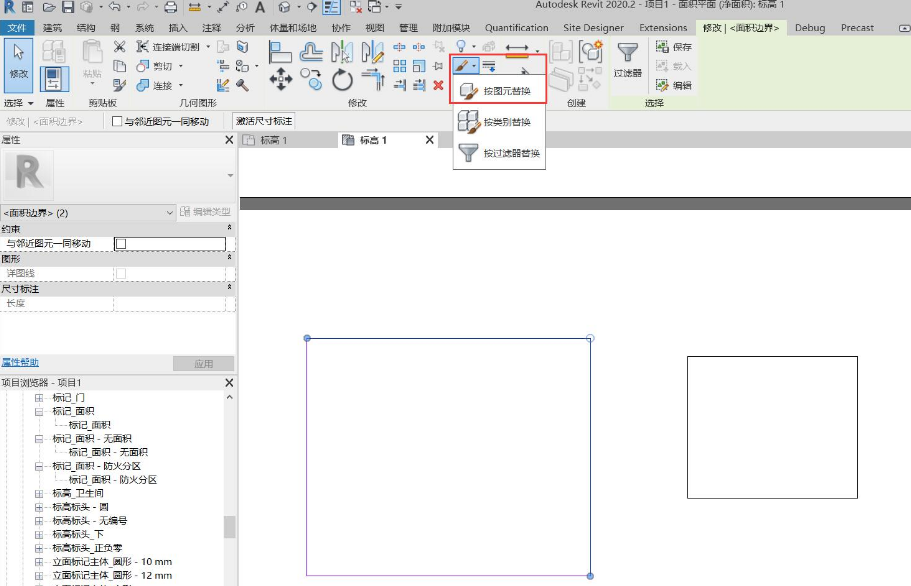The height and width of the screenshot is (586, 911).
Task: Click 保存 (Save) in the selection panel
Action: 674,46
